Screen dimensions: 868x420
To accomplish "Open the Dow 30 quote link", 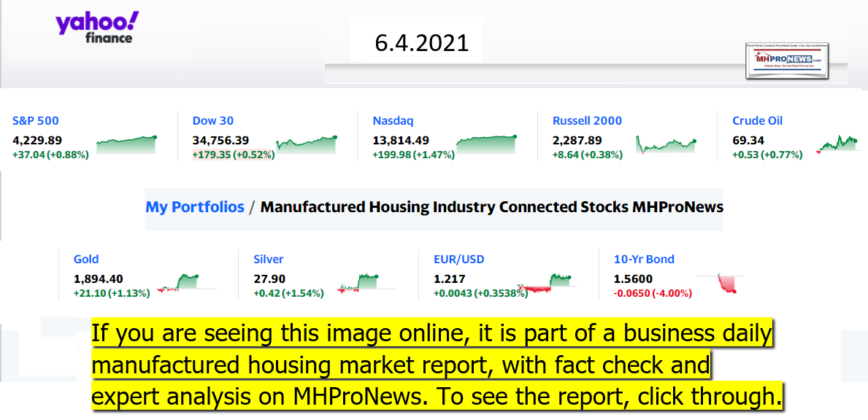I will 213,121.
